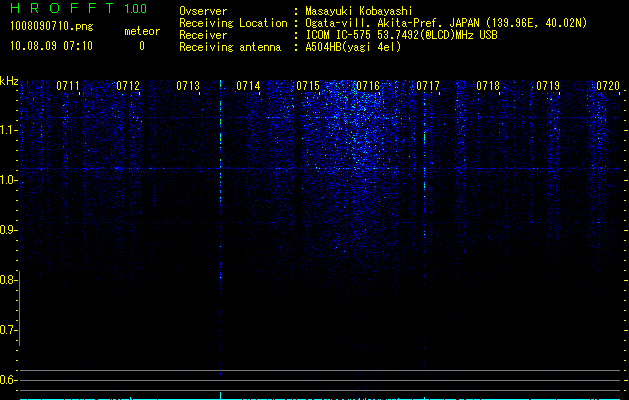
Task: Click the 0.9 kHz axis label
Action: (x=8, y=230)
